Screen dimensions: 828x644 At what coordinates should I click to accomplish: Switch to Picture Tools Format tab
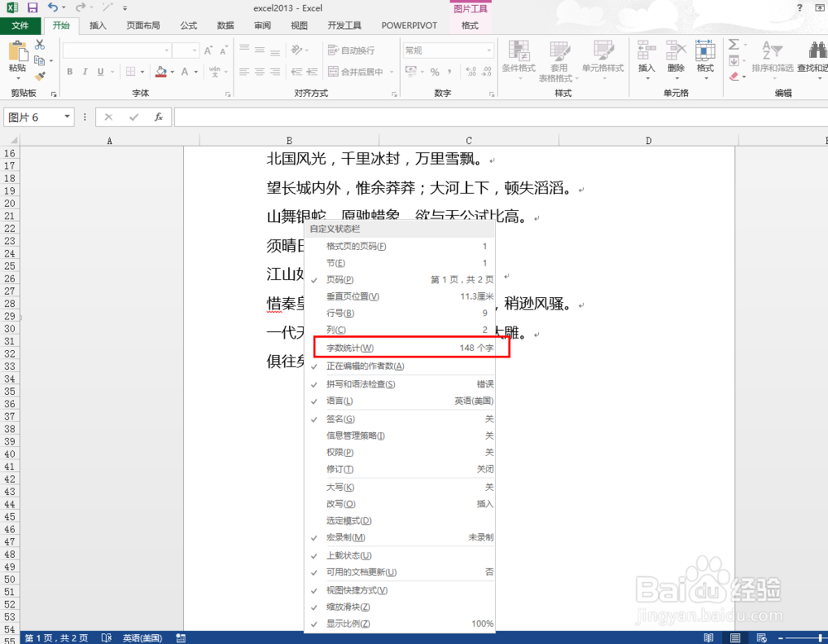[470, 26]
